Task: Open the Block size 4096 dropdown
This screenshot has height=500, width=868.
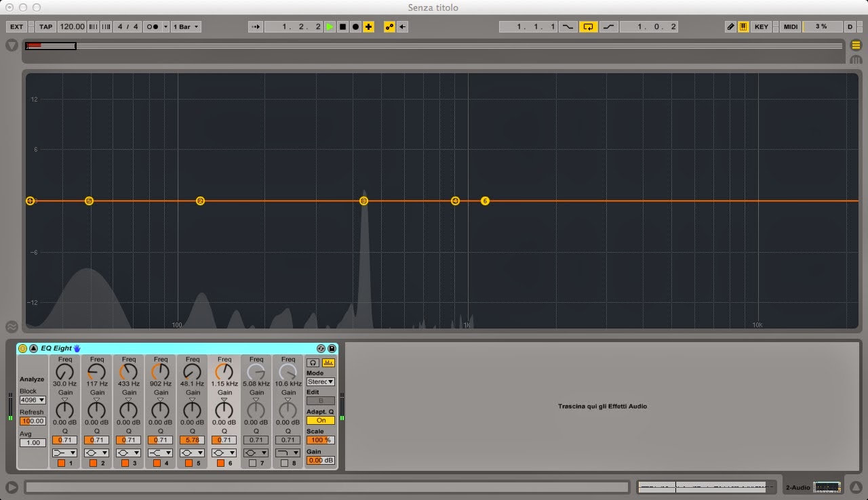Action: (33, 400)
